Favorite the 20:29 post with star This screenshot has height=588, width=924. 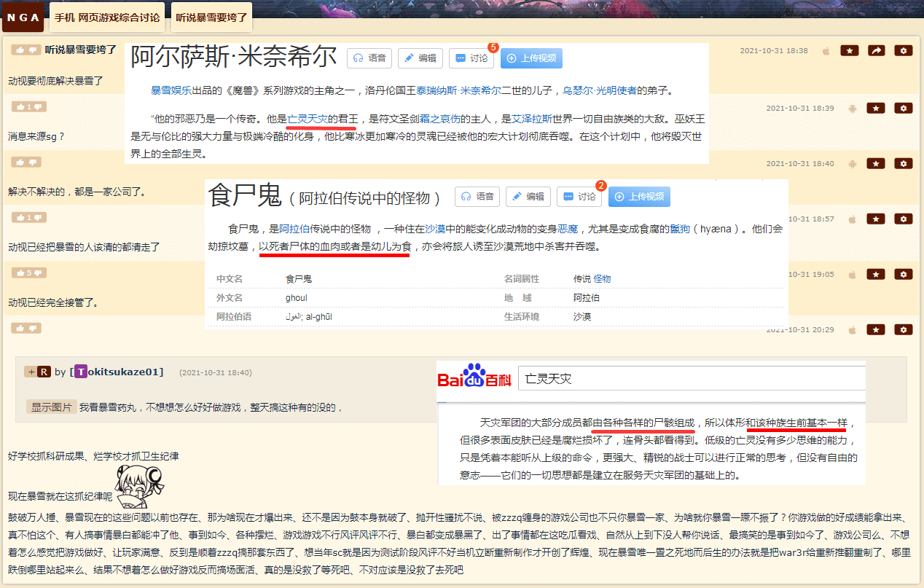point(877,329)
